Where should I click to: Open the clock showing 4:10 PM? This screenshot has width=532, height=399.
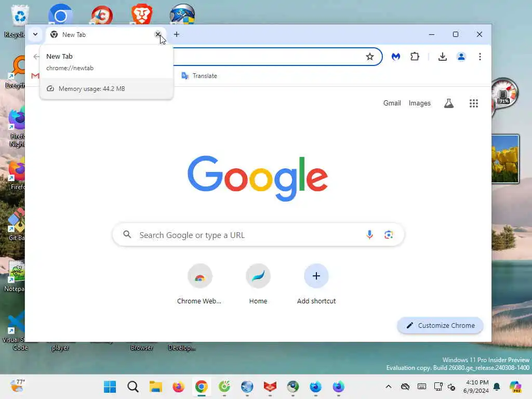pyautogui.click(x=476, y=387)
